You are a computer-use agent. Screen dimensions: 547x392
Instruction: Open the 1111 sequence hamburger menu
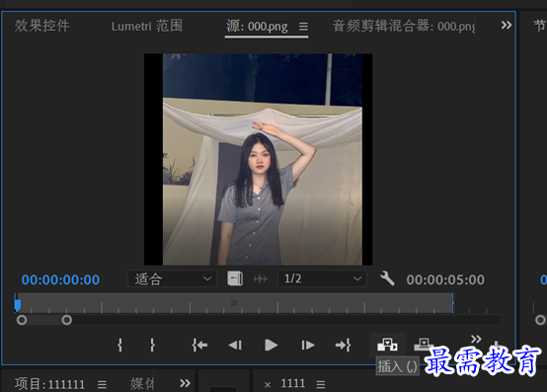click(x=321, y=384)
